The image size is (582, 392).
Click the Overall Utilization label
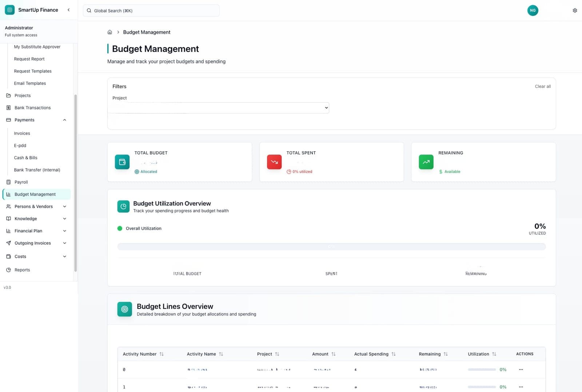(144, 228)
